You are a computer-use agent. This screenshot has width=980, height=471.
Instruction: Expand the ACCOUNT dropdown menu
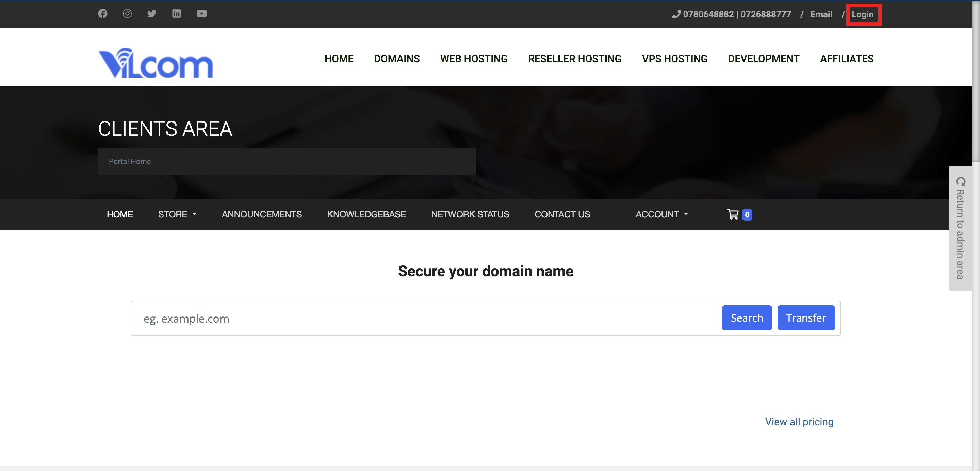click(661, 215)
